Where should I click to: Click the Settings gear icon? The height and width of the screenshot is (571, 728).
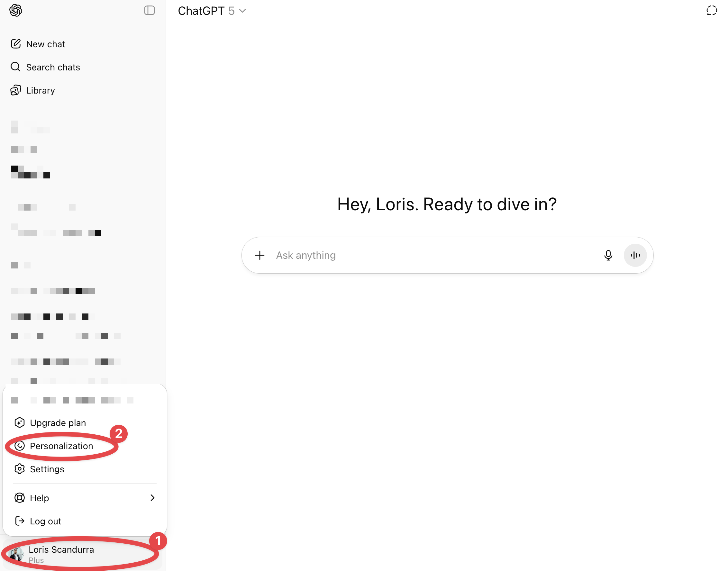coord(19,469)
